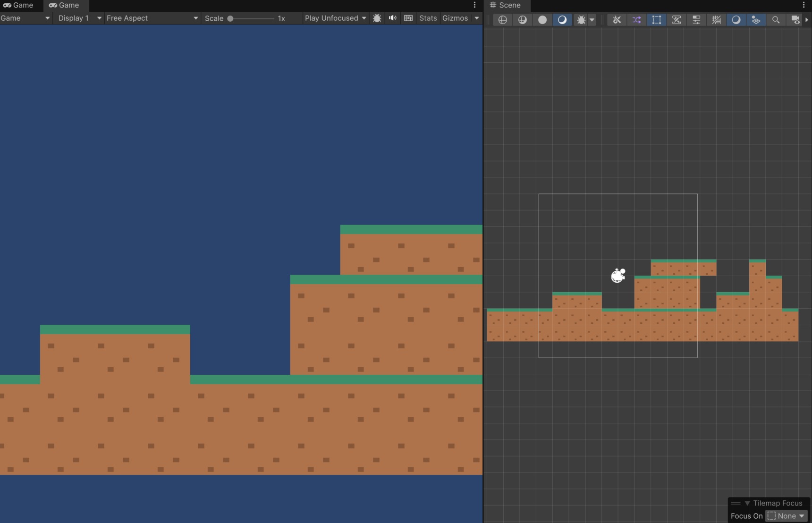The image size is (812, 523).
Task: Toggle the Gizmos button in Game view
Action: (455, 18)
